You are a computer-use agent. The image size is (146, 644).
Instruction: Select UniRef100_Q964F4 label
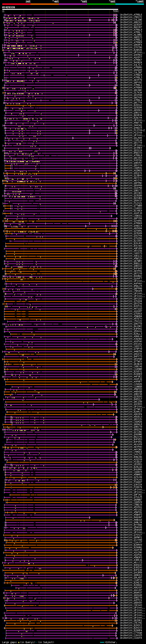(131, 45)
